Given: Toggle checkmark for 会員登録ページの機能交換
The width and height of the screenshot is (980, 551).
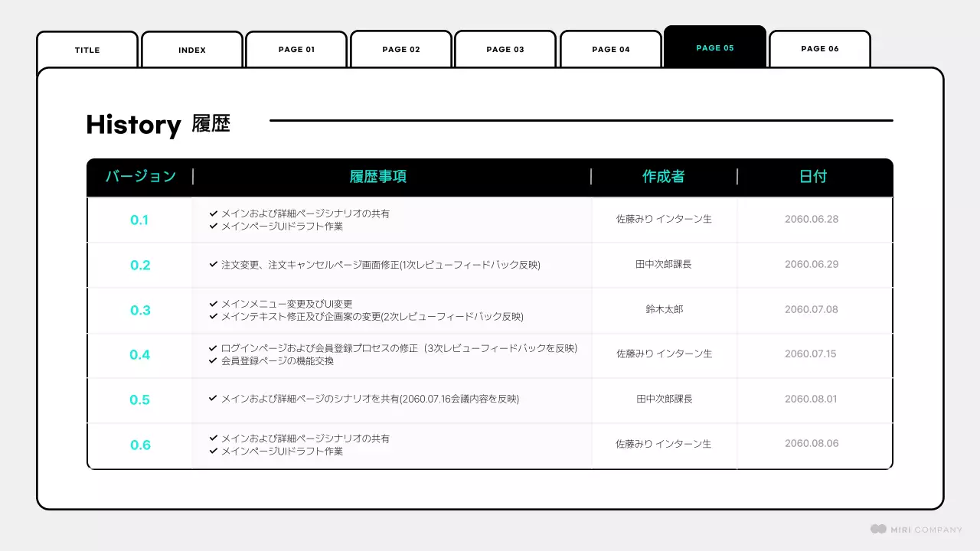Looking at the screenshot, I should point(212,362).
